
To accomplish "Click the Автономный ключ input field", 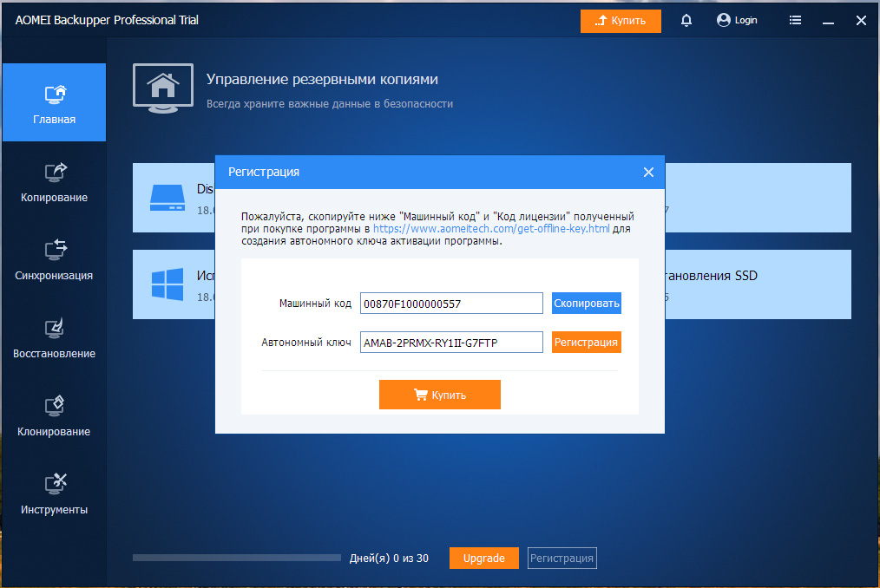I will pos(451,343).
